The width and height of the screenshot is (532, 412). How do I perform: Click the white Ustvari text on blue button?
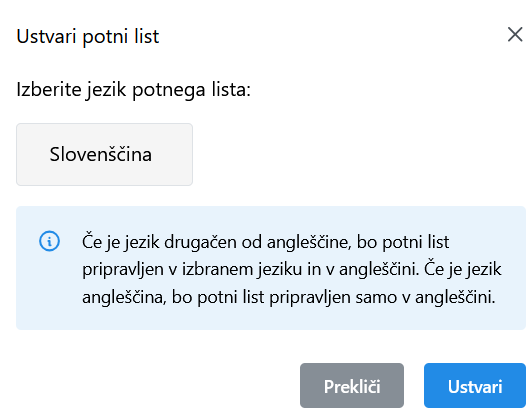[475, 387]
